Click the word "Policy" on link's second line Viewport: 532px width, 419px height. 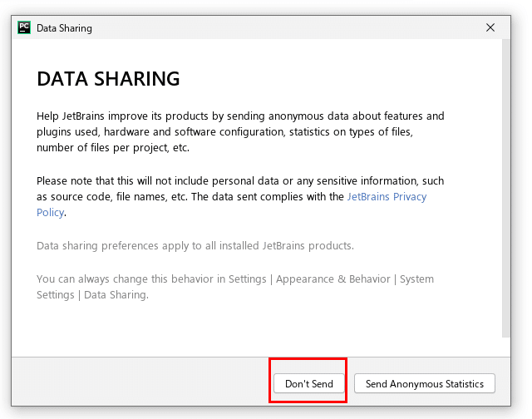click(x=50, y=213)
